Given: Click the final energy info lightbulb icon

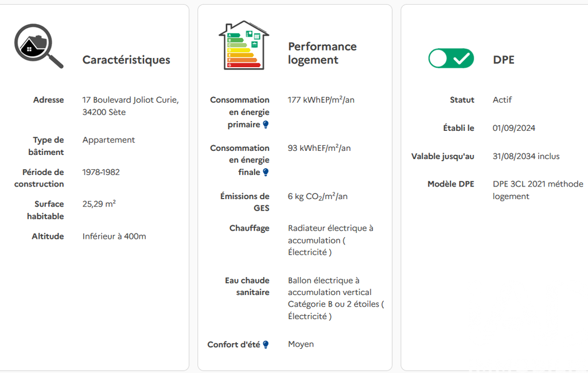Looking at the screenshot, I should click(266, 172).
